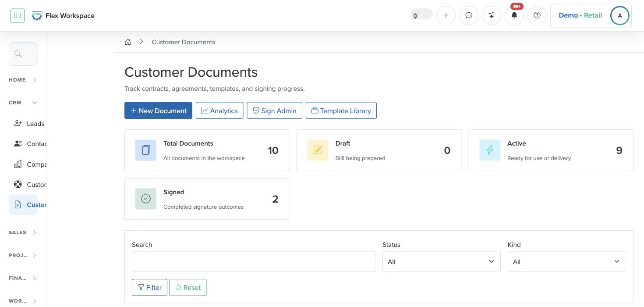Open the help question mark icon
Viewport: 644px width, 307px height.
[x=537, y=15]
